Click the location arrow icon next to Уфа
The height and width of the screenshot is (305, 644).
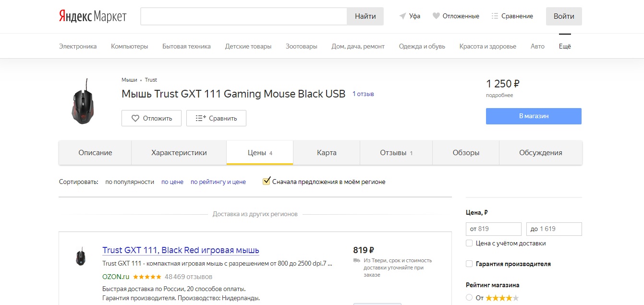[402, 16]
